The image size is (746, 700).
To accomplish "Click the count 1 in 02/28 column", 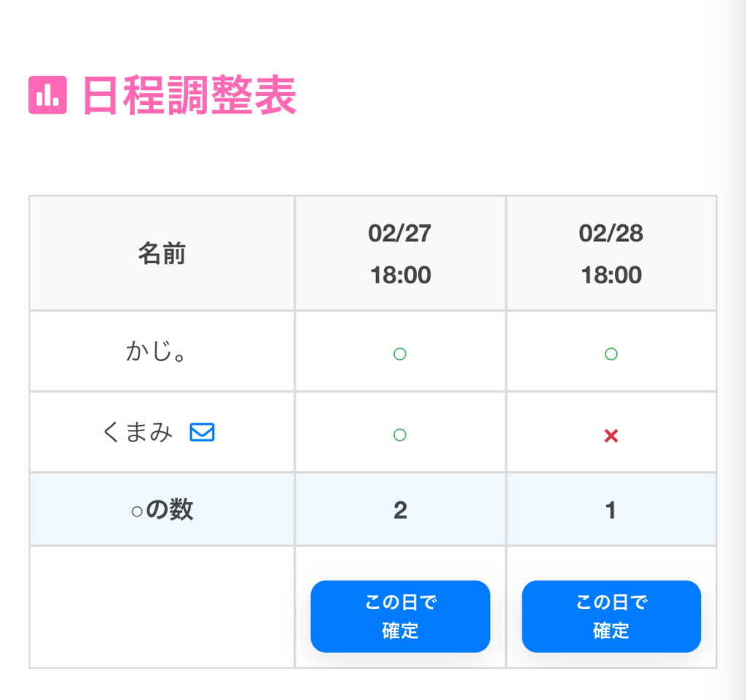I will [x=611, y=511].
